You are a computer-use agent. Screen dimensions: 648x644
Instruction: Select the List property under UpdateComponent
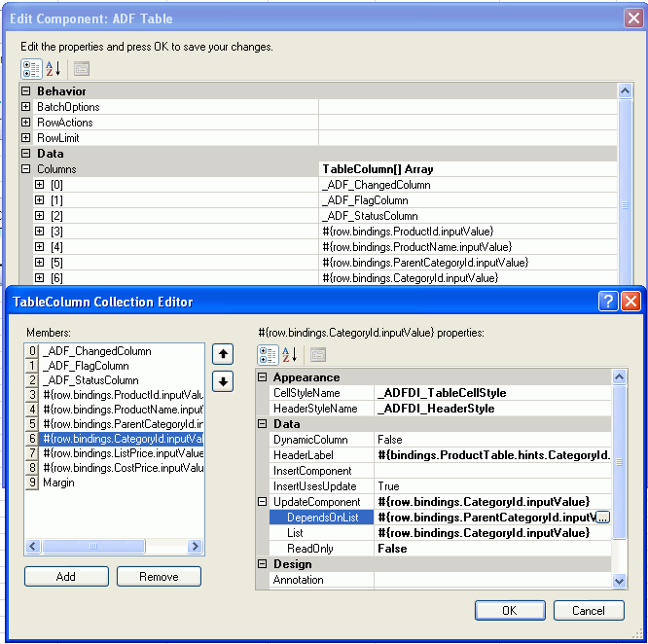coord(440,533)
